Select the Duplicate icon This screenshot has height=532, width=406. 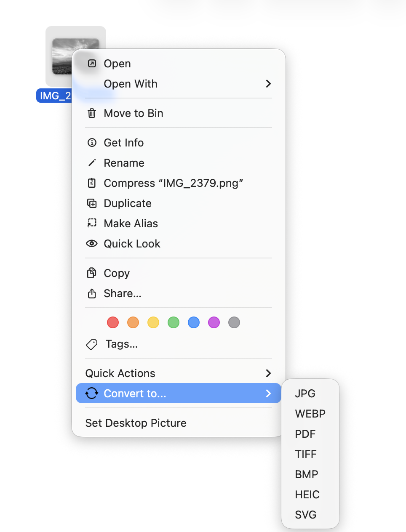pos(91,203)
